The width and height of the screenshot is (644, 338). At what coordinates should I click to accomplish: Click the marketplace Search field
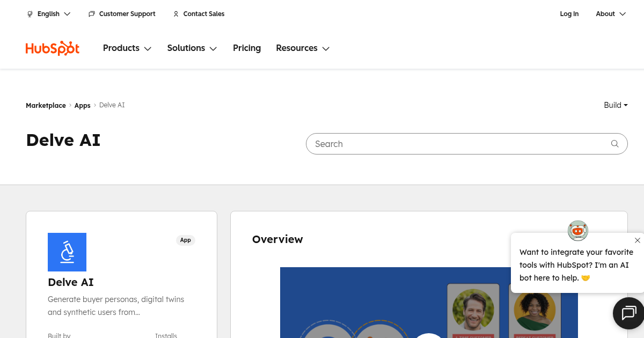pyautogui.click(x=466, y=144)
